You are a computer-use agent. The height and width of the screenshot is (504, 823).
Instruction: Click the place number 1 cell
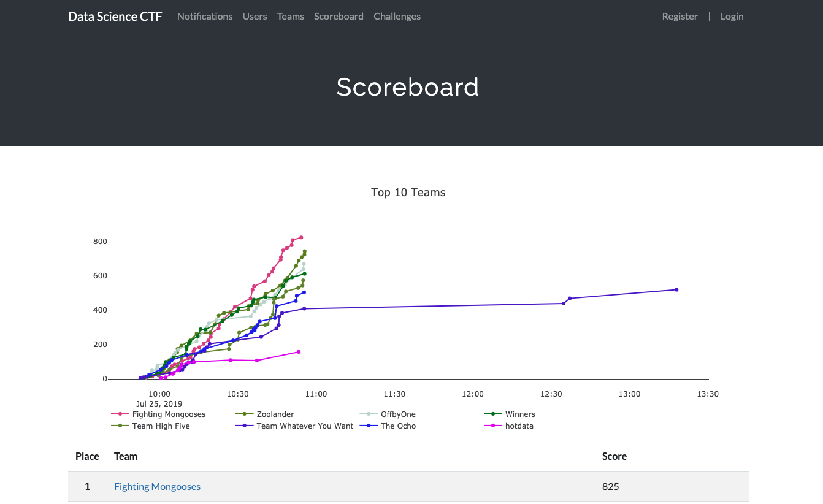pos(87,487)
